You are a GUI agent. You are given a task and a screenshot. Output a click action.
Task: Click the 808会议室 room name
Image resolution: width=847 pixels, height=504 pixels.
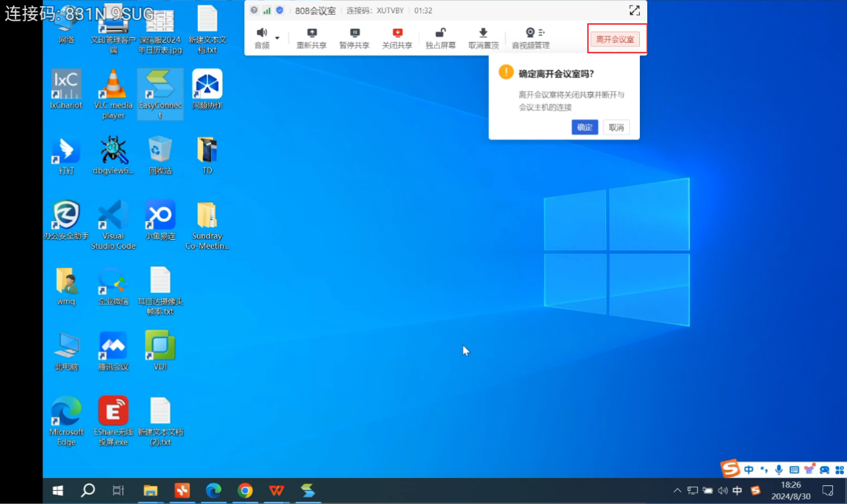(315, 11)
